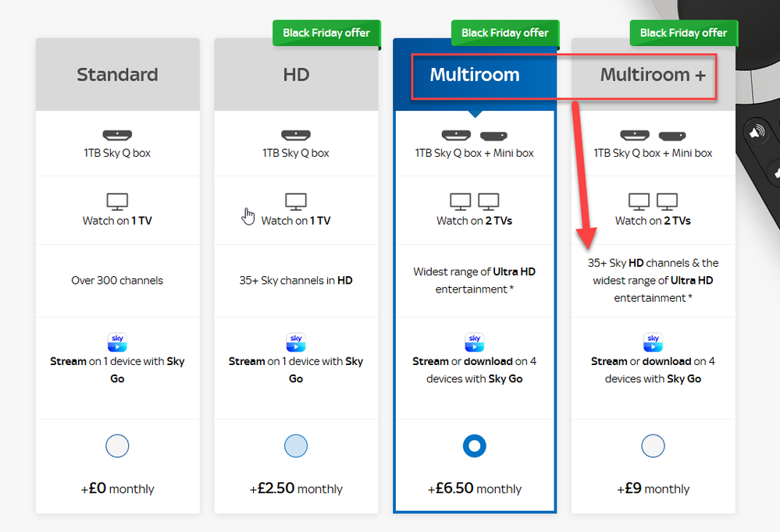This screenshot has height=532, width=780.
Task: Click the dual TV icons under Multiroom +
Action: point(653,201)
